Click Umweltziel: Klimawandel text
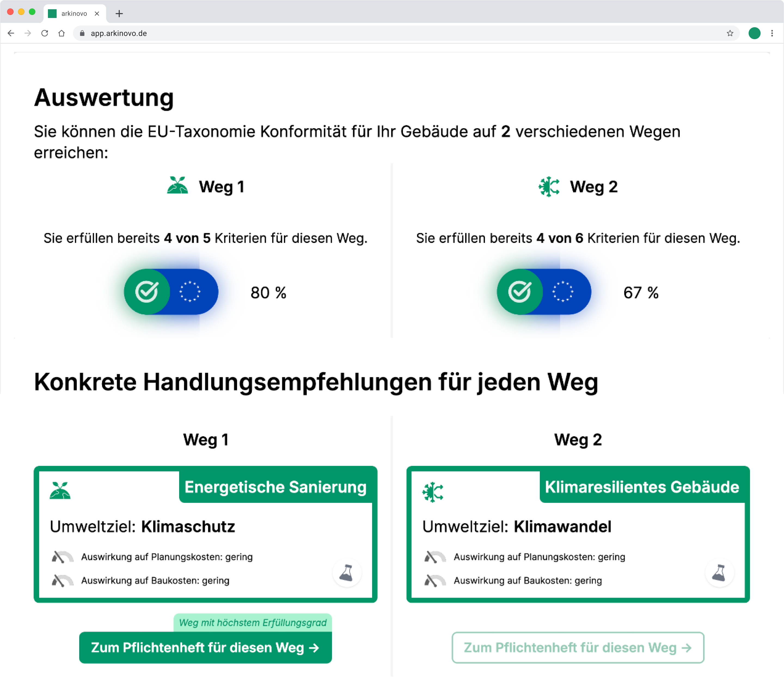 pyautogui.click(x=517, y=526)
